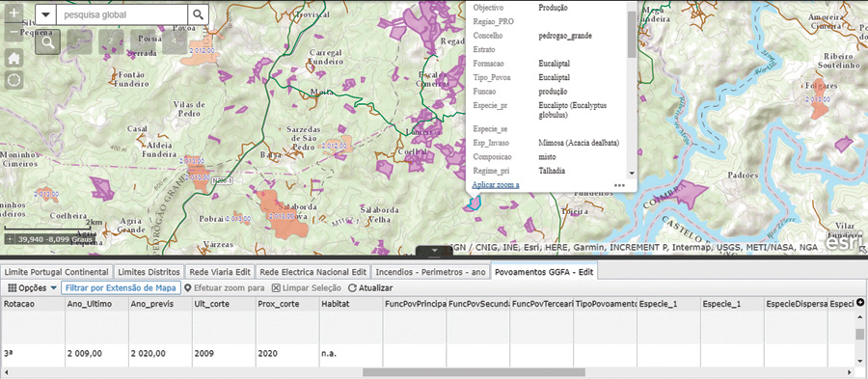Click attribute table vertical scrollbar thumb
This screenshot has height=379, width=868.
(859, 335)
